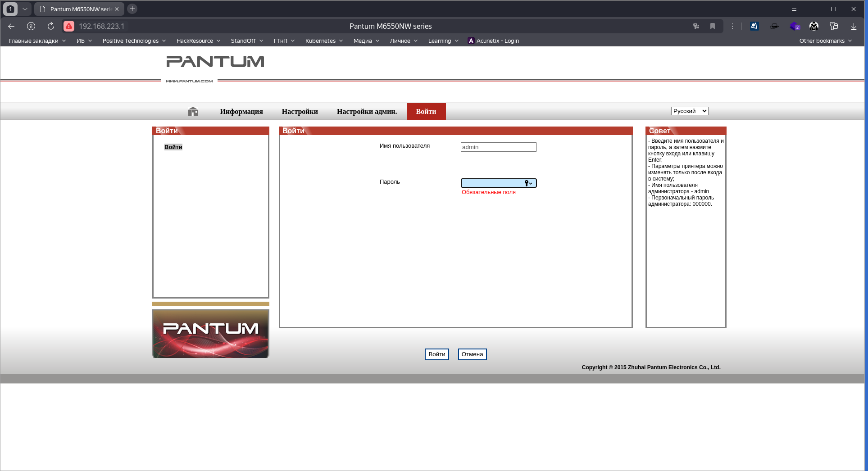This screenshot has width=868, height=471.
Task: Expand Positive Technologies bookmarks folder
Action: [x=134, y=41]
